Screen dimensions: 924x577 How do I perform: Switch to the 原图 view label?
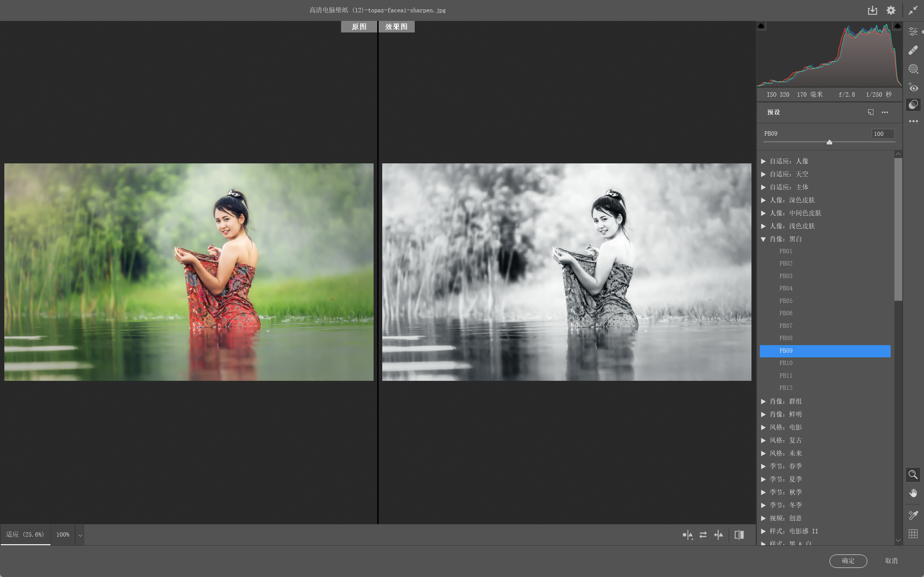pos(359,27)
